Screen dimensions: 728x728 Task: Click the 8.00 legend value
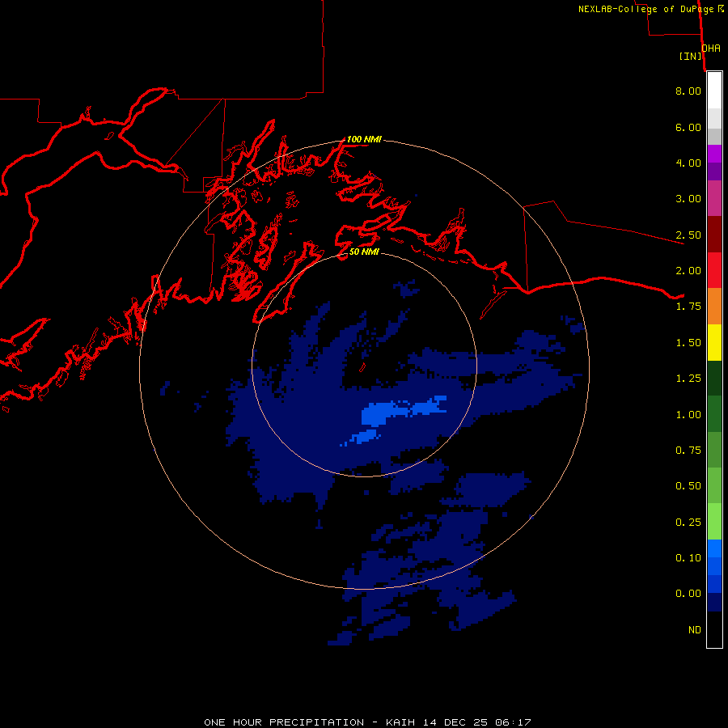[x=688, y=91]
